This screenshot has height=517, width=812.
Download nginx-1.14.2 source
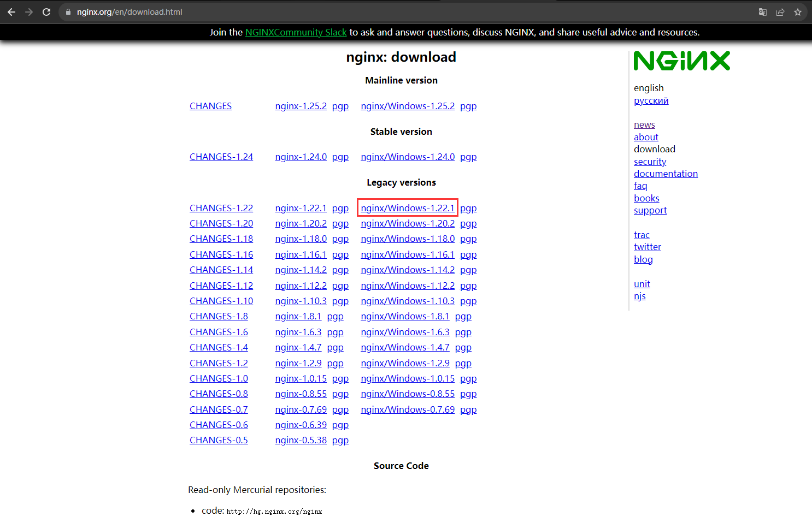tap(301, 270)
